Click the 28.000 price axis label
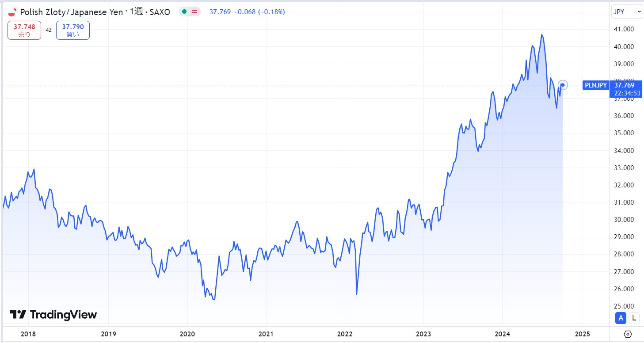Image resolution: width=644 pixels, height=343 pixels. (x=625, y=254)
